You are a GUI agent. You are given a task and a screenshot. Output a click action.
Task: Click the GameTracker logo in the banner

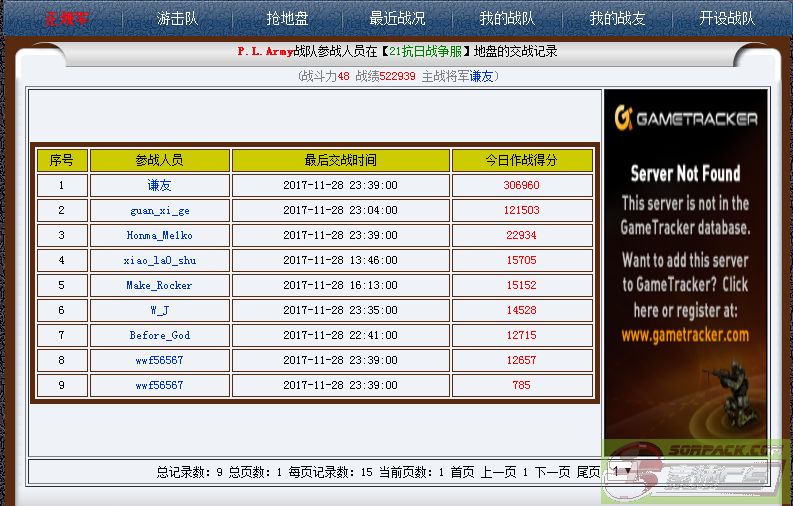point(685,119)
